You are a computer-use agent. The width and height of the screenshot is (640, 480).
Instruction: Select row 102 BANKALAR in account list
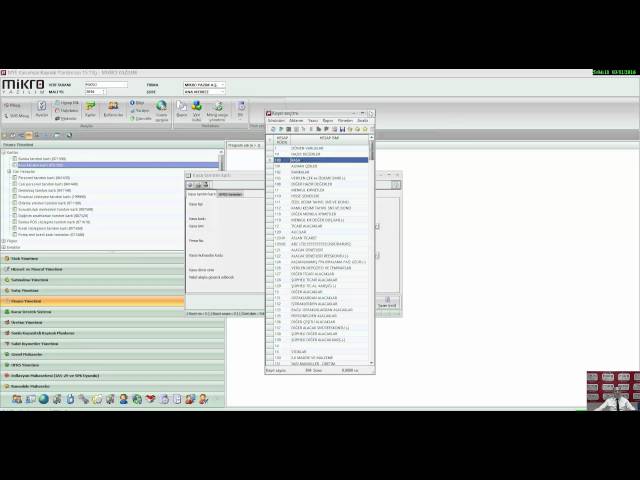pyautogui.click(x=321, y=172)
